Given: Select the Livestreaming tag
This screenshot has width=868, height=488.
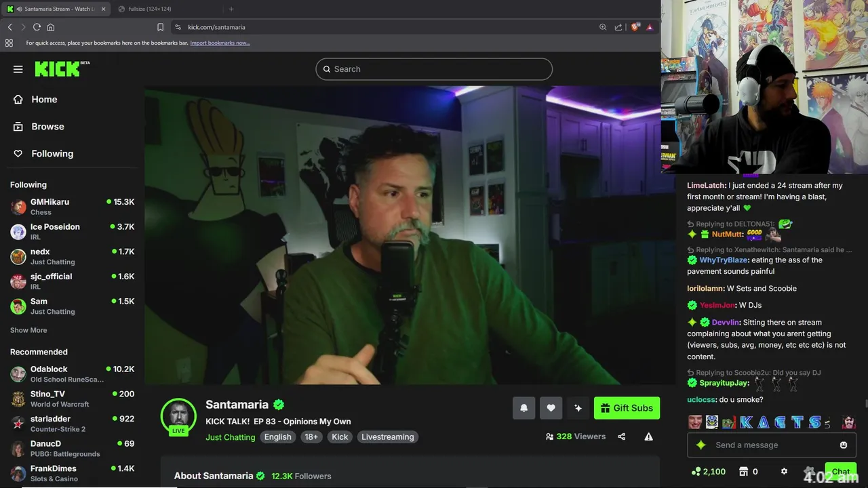Looking at the screenshot, I should [388, 437].
